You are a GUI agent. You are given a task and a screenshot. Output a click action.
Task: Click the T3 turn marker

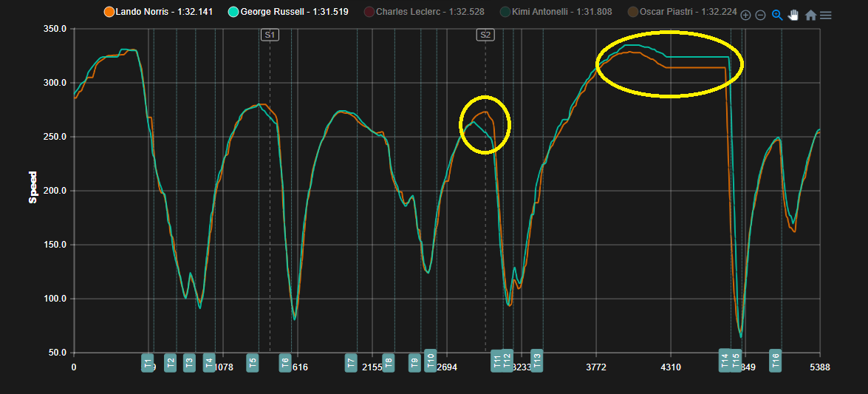point(189,362)
